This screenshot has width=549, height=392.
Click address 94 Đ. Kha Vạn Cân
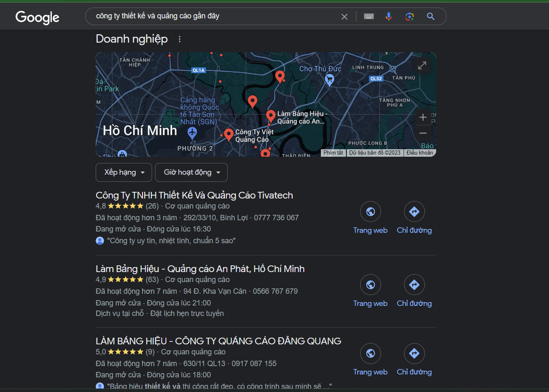215,291
